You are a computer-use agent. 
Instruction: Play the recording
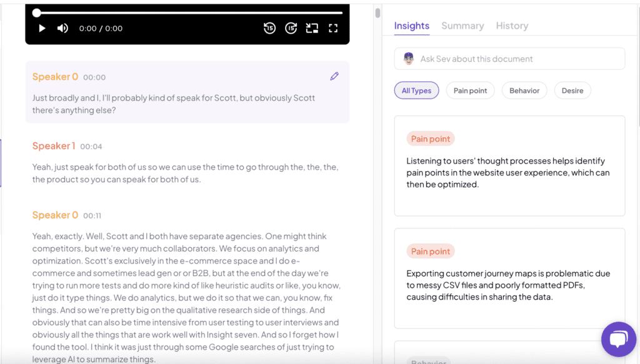42,28
